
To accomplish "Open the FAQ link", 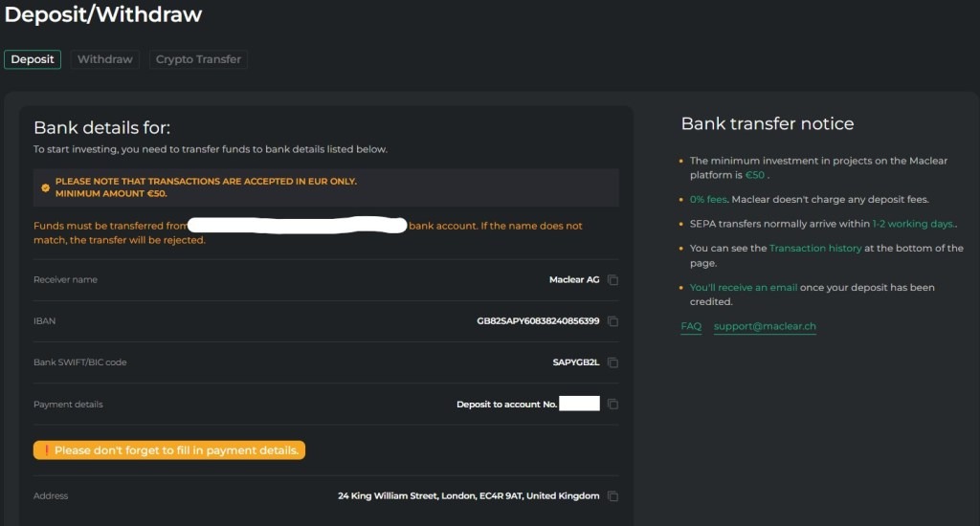I will click(x=691, y=326).
